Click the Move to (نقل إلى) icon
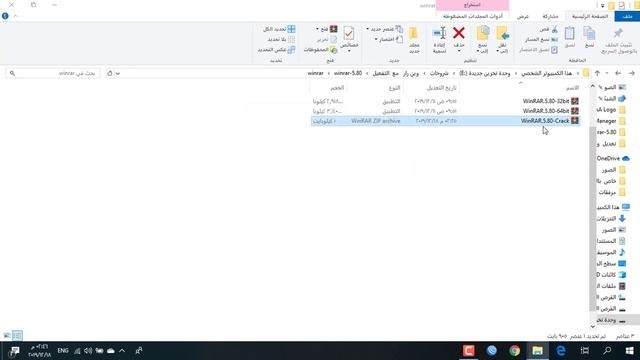This screenshot has height=360, width=640. [502, 34]
